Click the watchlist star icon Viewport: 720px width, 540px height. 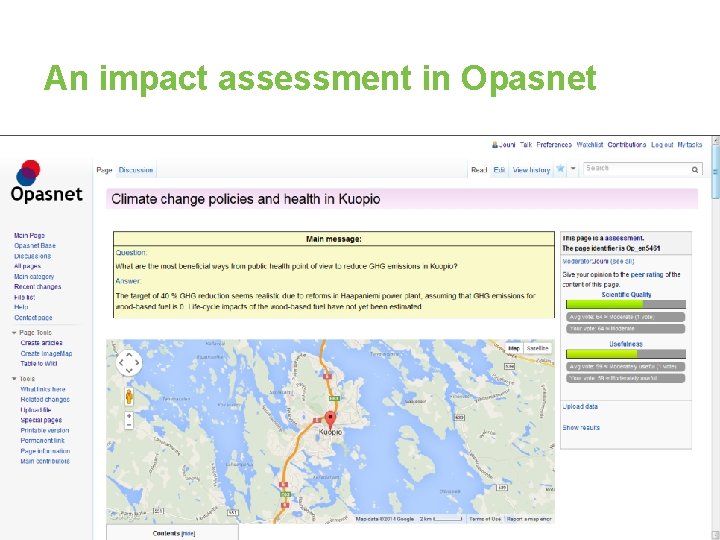(560, 169)
